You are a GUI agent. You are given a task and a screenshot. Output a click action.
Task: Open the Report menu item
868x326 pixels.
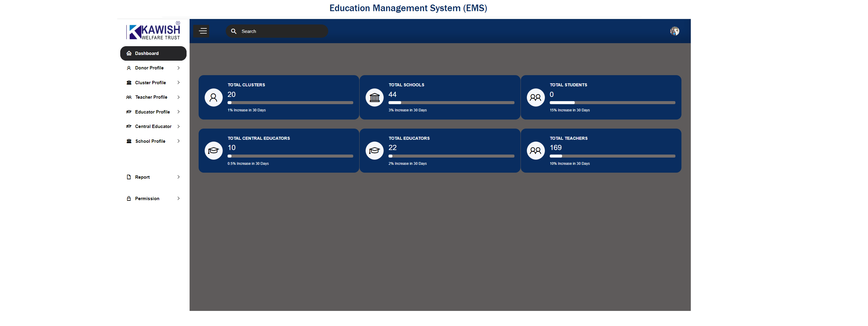153,177
